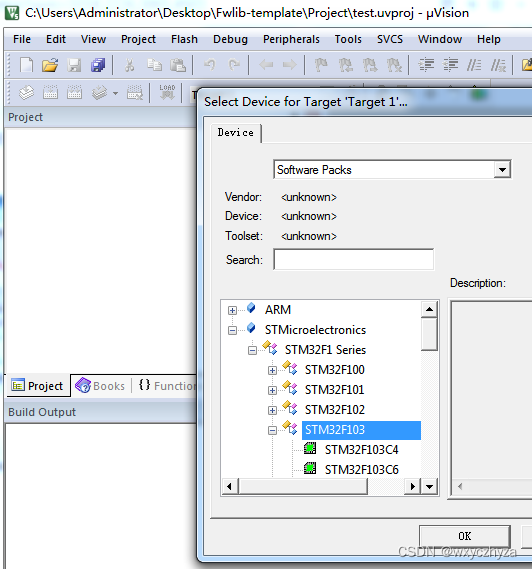
Task: Switch to the Books tab
Action: click(101, 385)
